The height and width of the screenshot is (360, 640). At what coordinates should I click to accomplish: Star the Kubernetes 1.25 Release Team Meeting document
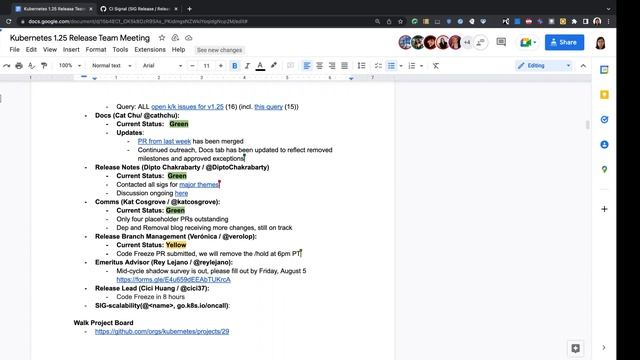coord(162,38)
